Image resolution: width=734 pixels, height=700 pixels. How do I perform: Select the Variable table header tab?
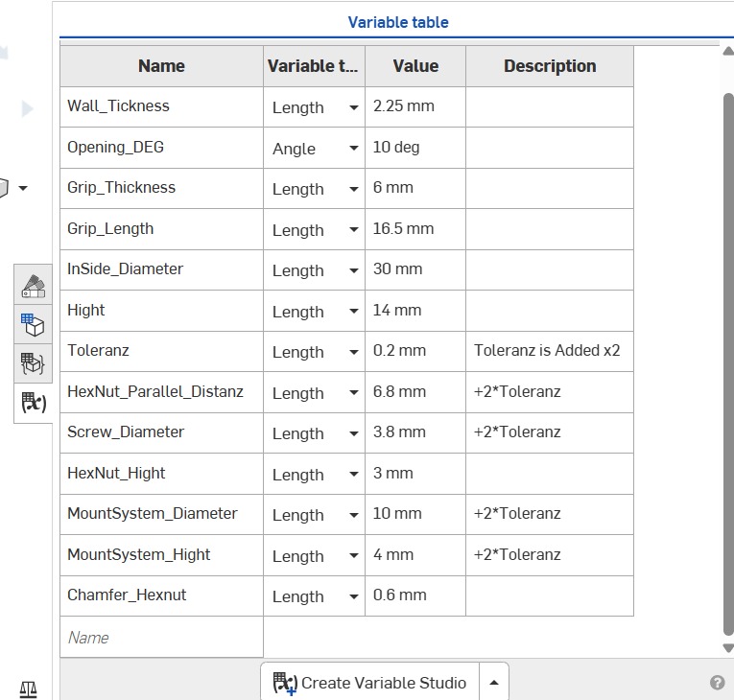click(x=398, y=22)
